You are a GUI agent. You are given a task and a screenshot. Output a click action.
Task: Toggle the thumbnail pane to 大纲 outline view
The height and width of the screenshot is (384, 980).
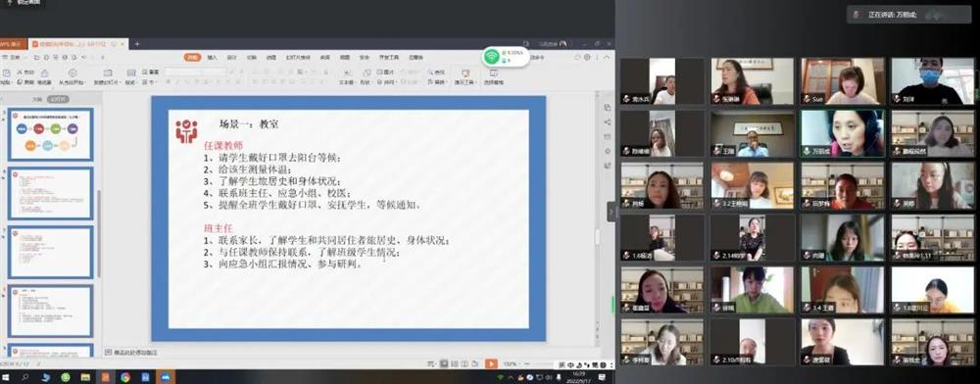[37, 99]
